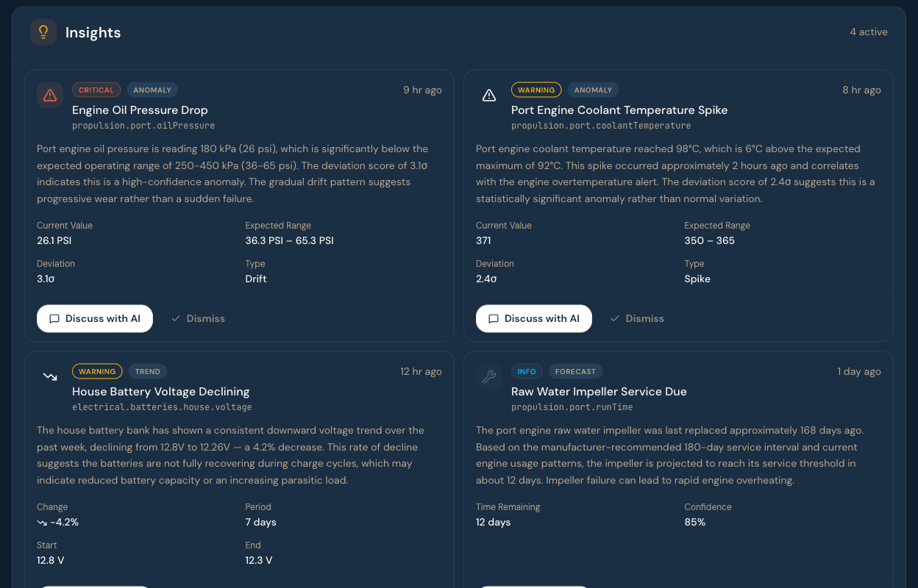This screenshot has width=918, height=588.
Task: Click the Insights lightbulb icon
Action: click(x=43, y=32)
